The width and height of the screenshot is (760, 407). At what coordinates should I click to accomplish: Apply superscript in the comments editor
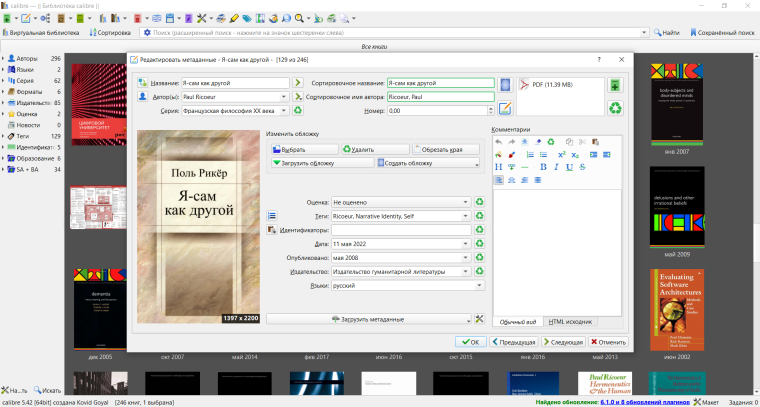coord(561,154)
